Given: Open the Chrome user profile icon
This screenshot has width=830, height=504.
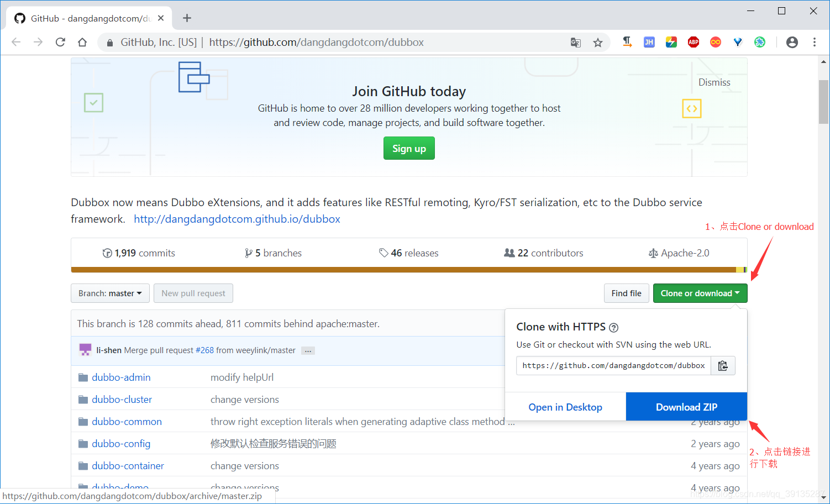Looking at the screenshot, I should click(792, 42).
